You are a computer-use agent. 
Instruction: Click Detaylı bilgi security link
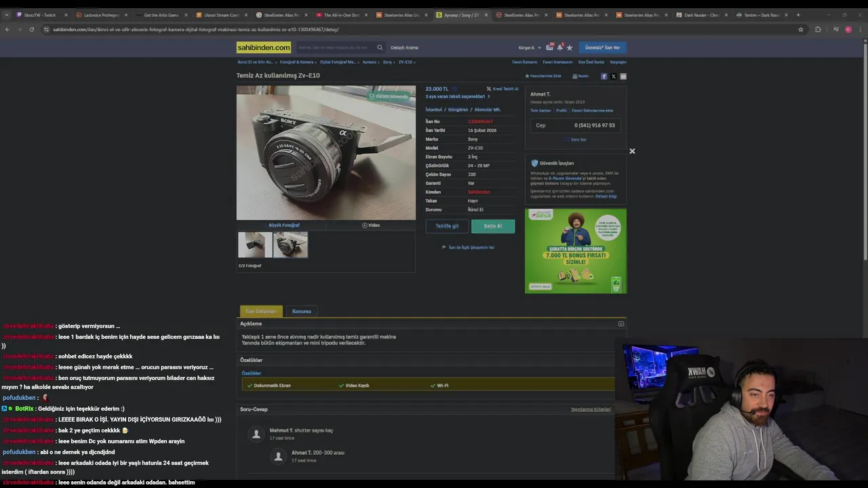click(x=606, y=197)
